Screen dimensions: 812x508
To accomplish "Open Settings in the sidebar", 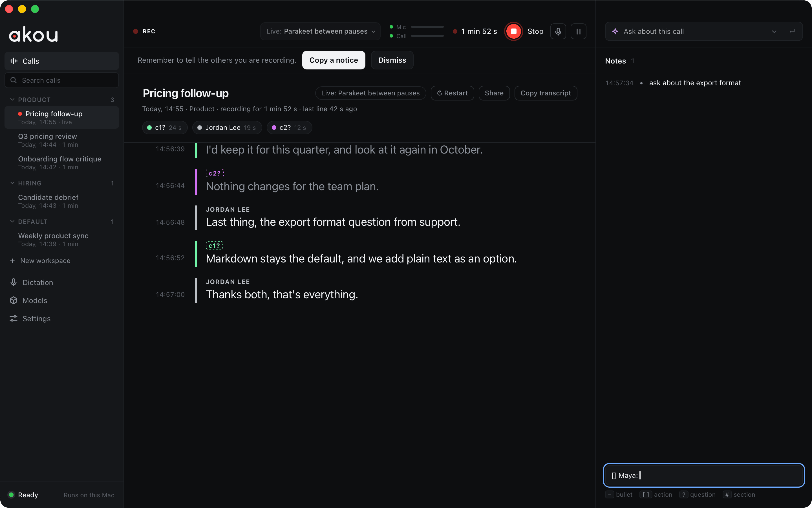I will pos(62,319).
